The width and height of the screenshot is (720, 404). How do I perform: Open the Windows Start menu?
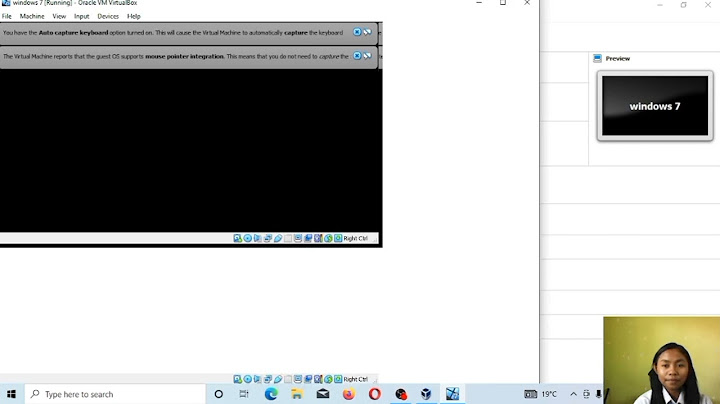point(11,394)
